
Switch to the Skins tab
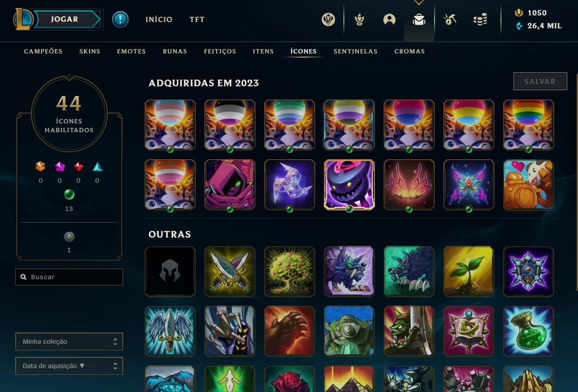(90, 51)
